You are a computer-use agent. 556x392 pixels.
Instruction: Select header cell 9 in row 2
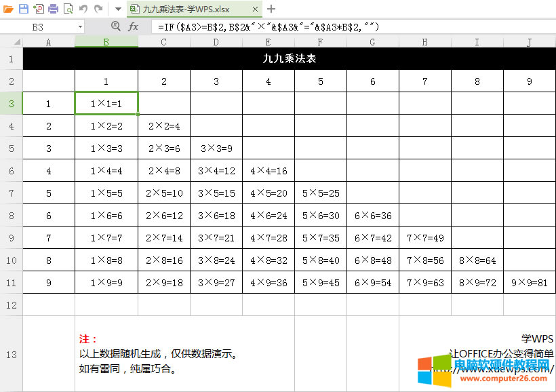530,81
